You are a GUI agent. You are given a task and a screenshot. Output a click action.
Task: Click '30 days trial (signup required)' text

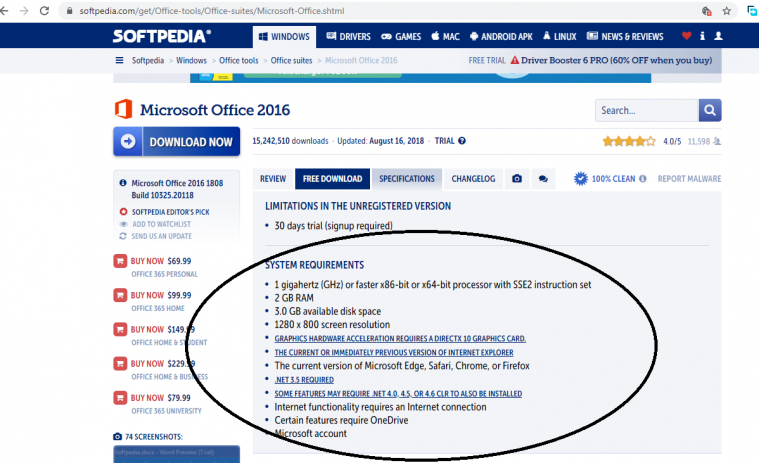pos(334,226)
